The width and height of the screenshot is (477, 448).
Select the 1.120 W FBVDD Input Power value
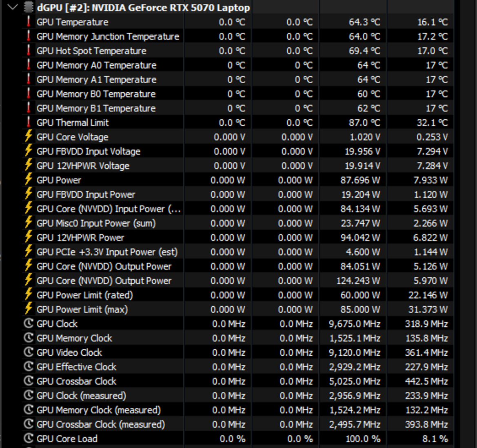[431, 195]
